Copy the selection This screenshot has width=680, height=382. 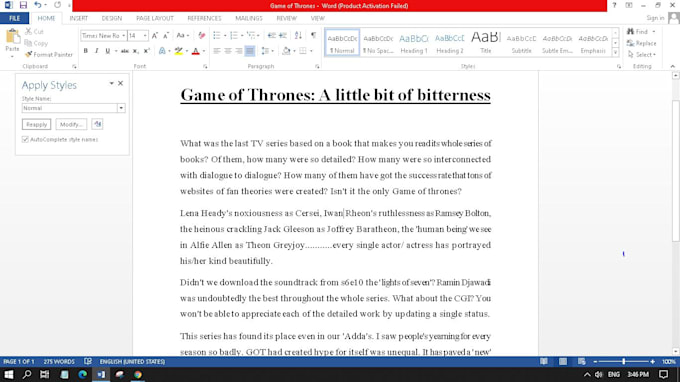click(36, 43)
